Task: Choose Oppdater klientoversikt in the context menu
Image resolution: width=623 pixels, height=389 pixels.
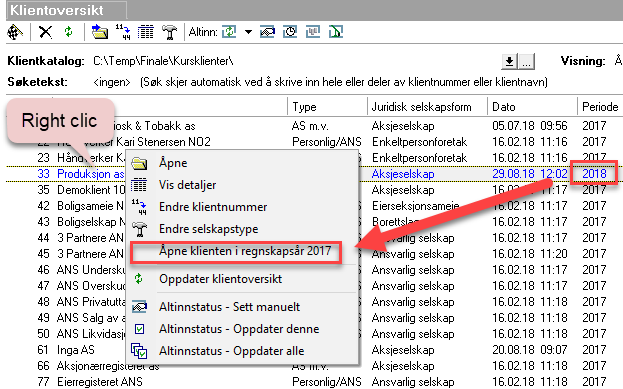Action: coord(242,279)
